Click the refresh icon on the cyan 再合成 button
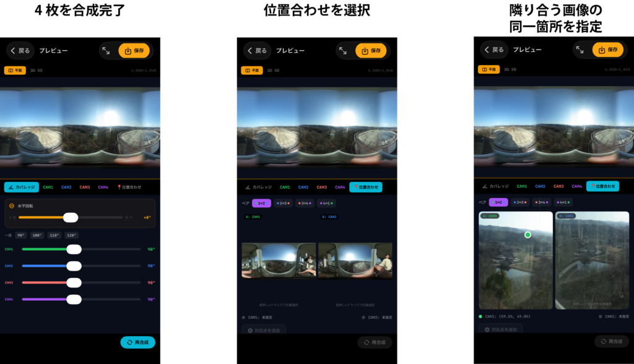Image resolution: width=634 pixels, height=364 pixels. coord(129,342)
